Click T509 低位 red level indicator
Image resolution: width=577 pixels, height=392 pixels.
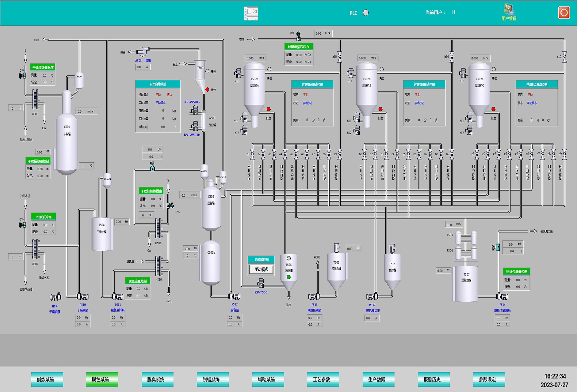[x=207, y=89]
